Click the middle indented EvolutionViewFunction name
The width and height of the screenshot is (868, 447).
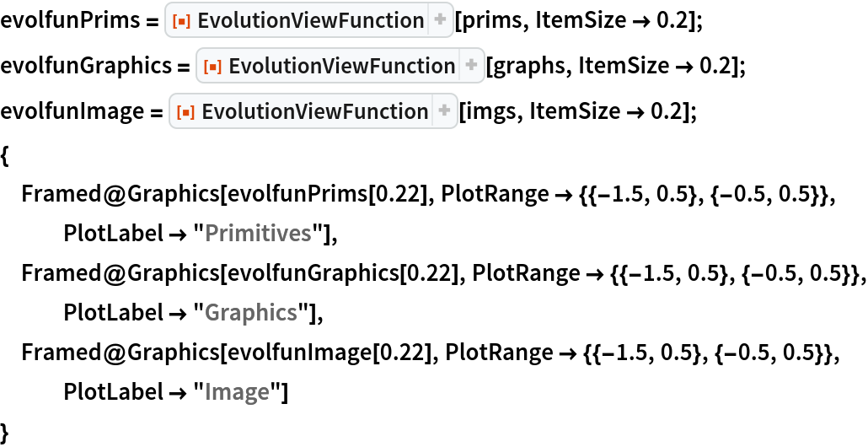[341, 67]
